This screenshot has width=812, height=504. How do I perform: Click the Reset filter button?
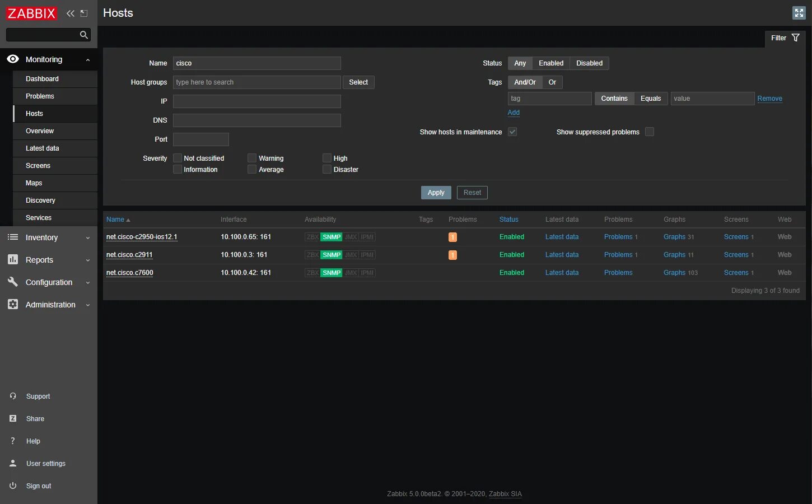[472, 193]
